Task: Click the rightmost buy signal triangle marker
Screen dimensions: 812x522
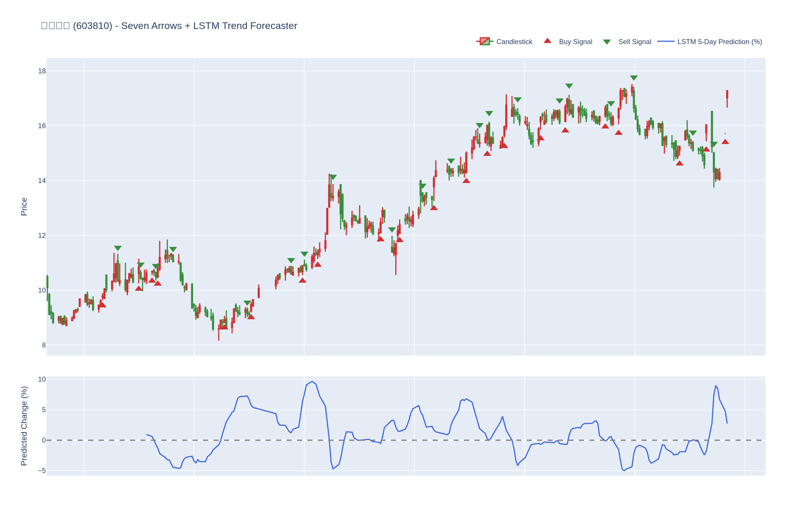Action: point(725,142)
